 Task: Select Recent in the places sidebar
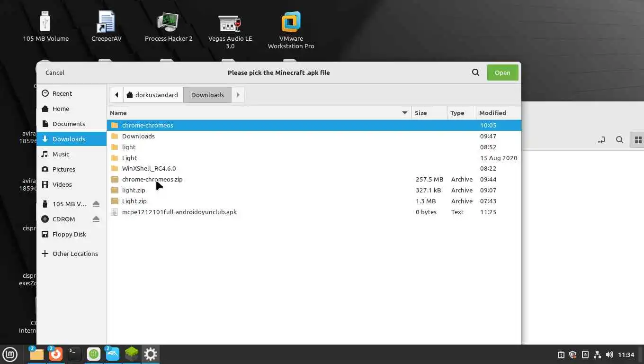[x=72, y=93]
